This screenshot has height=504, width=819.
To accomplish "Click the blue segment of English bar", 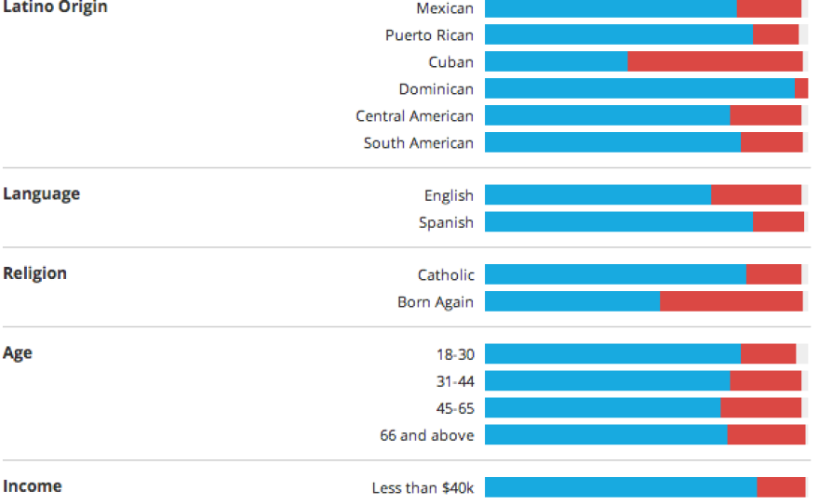I will click(x=597, y=195).
